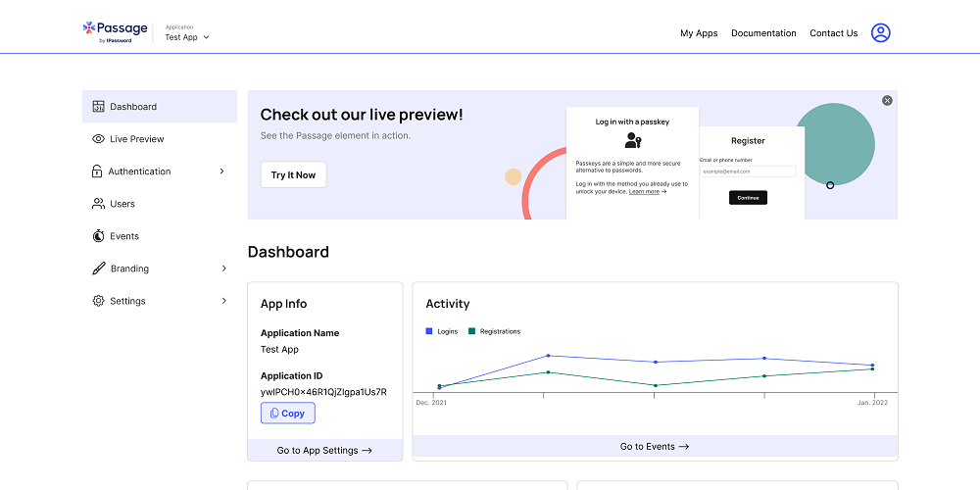Open My Apps in top navigation
Viewport: 980px width, 490px height.
pyautogui.click(x=699, y=33)
